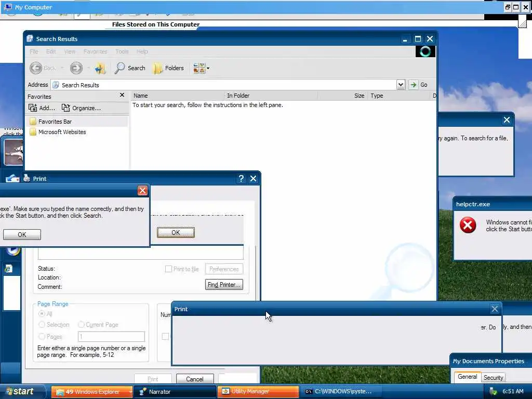This screenshot has width=532, height=399.
Task: Toggle the Folders pane button
Action: click(169, 68)
